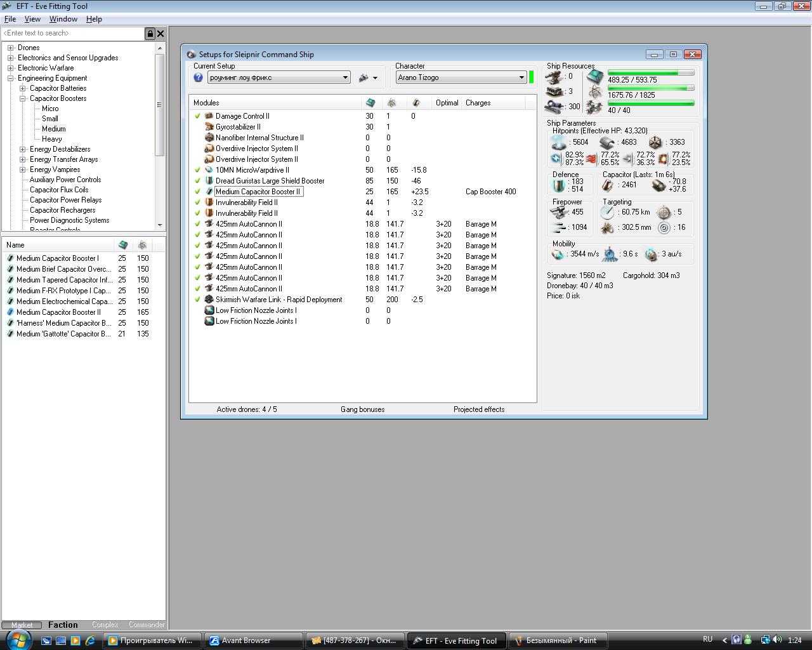Click the launcher hardpoints icon
The height and width of the screenshot is (650, 812).
(x=554, y=92)
